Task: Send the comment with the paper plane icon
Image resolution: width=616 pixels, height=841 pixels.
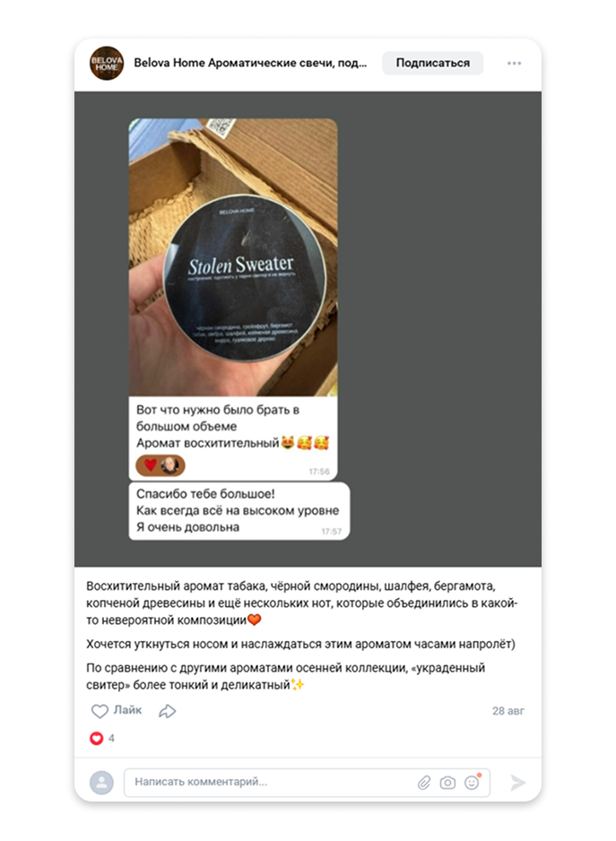Action: pos(517,783)
